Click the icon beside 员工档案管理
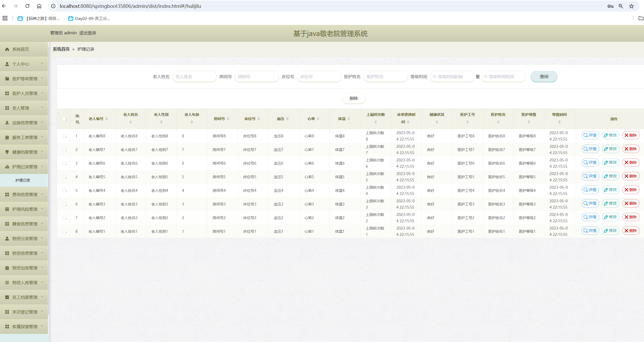Screen dimensions: 644x342 click(7, 297)
